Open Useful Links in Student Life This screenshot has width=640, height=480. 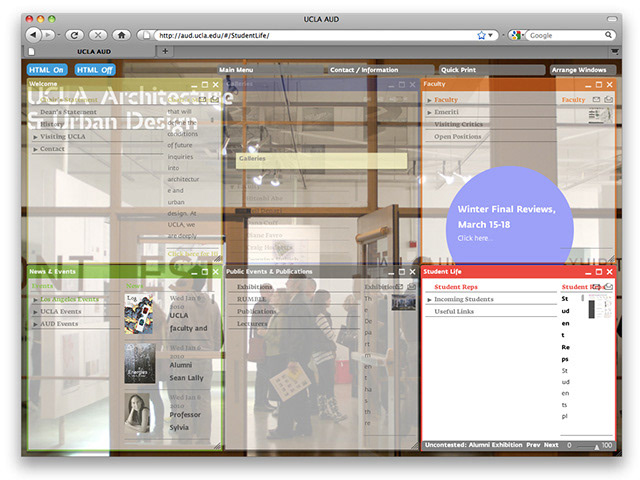(x=454, y=311)
